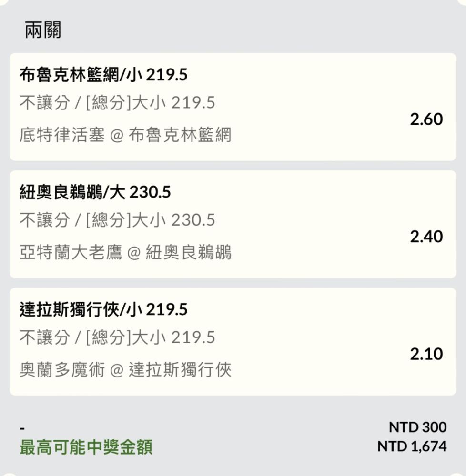
Task: Click 不讓分 / [總分]大小 219.5 in first card
Action: coord(117,103)
